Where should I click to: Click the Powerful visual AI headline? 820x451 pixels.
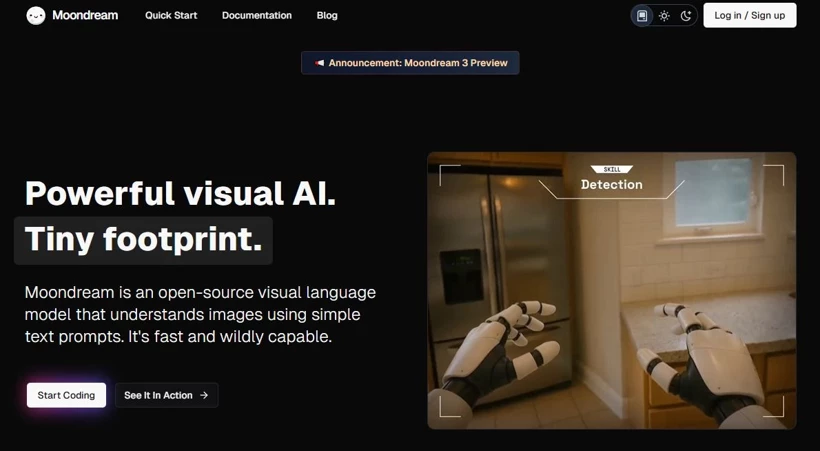pyautogui.click(x=180, y=193)
